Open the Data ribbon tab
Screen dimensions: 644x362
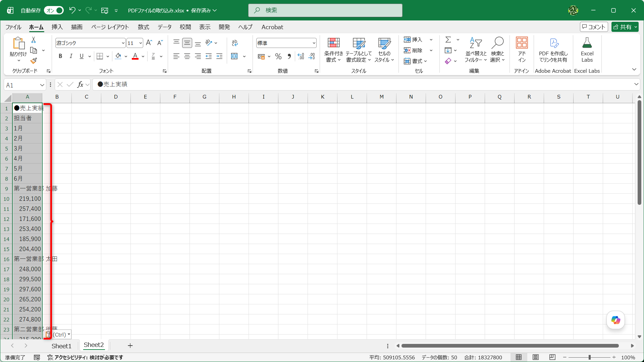[x=165, y=27]
